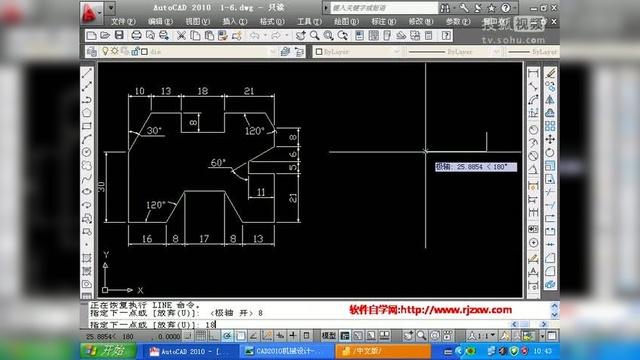Select the Mirror modify tool
Viewport: 640px width, 360px height.
550,100
